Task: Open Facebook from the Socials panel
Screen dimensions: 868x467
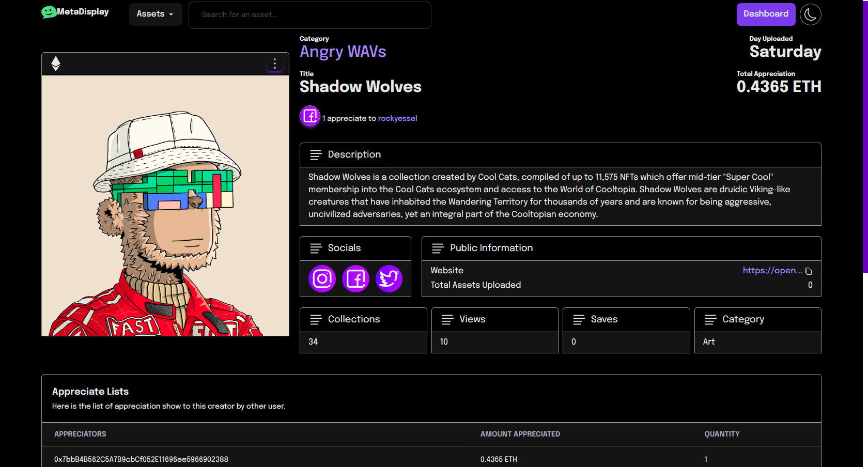Action: pos(355,279)
